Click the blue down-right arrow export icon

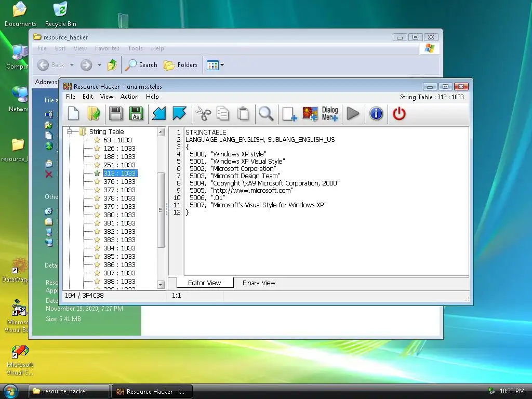click(x=179, y=114)
